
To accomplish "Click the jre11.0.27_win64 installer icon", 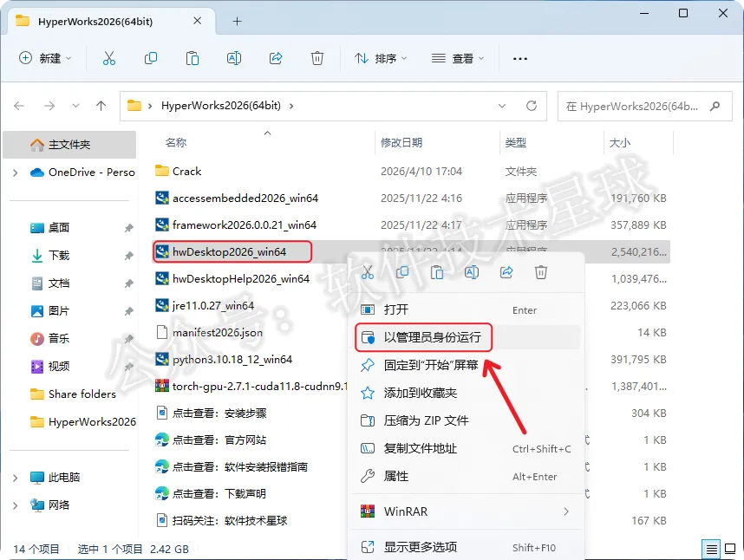I will [162, 305].
